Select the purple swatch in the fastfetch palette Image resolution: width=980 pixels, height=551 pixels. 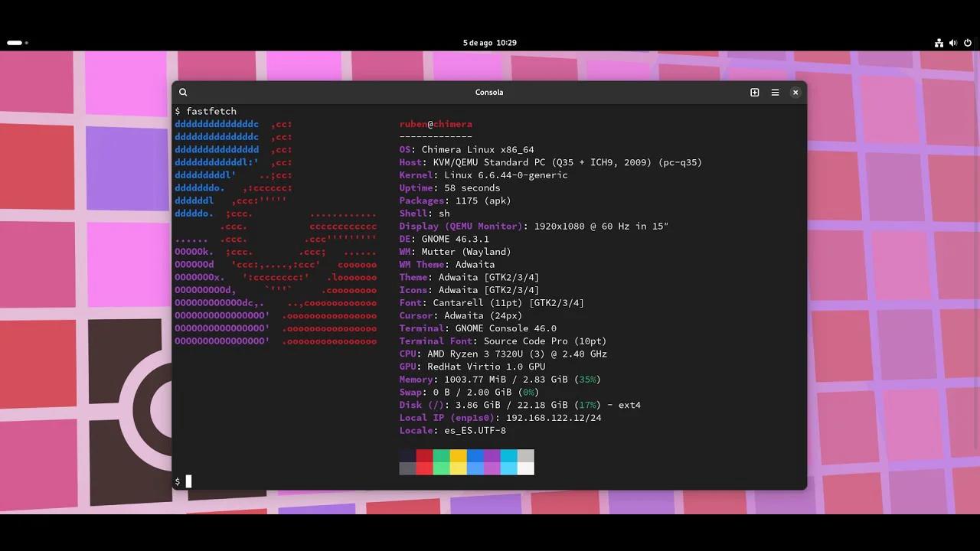492,462
